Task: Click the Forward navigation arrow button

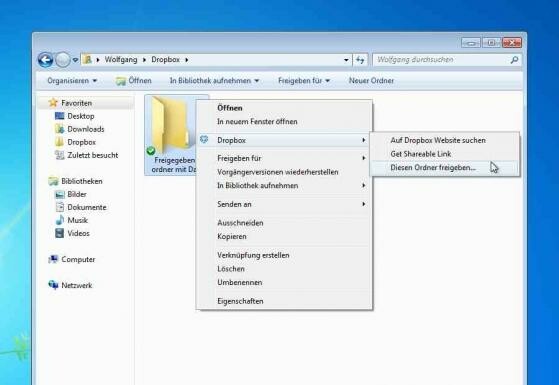Action: click(63, 60)
